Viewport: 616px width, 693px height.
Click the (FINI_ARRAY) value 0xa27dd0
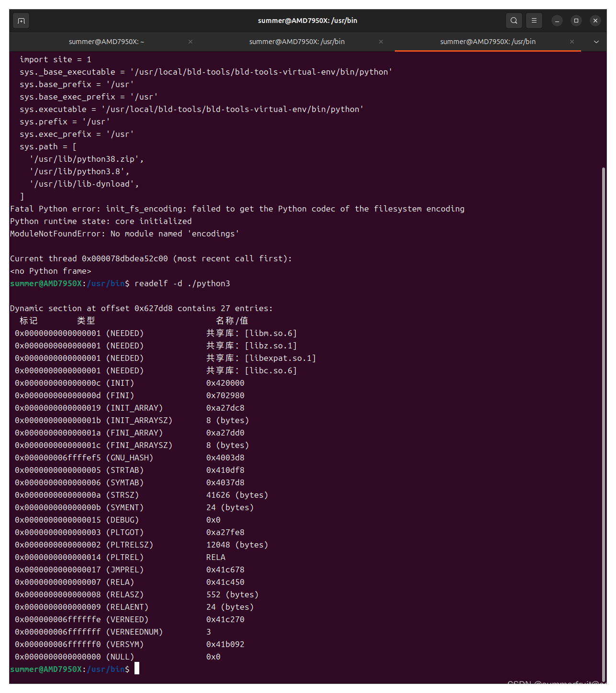pos(225,433)
